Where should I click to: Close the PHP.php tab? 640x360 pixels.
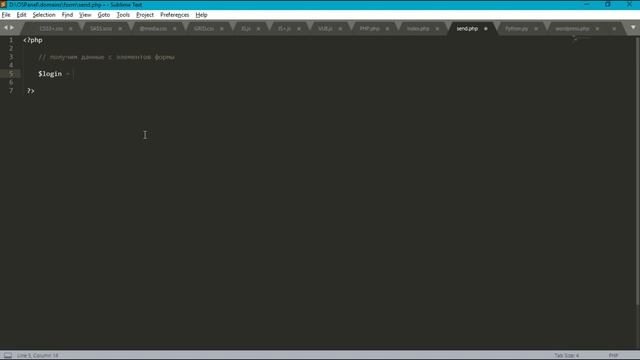tap(387, 29)
